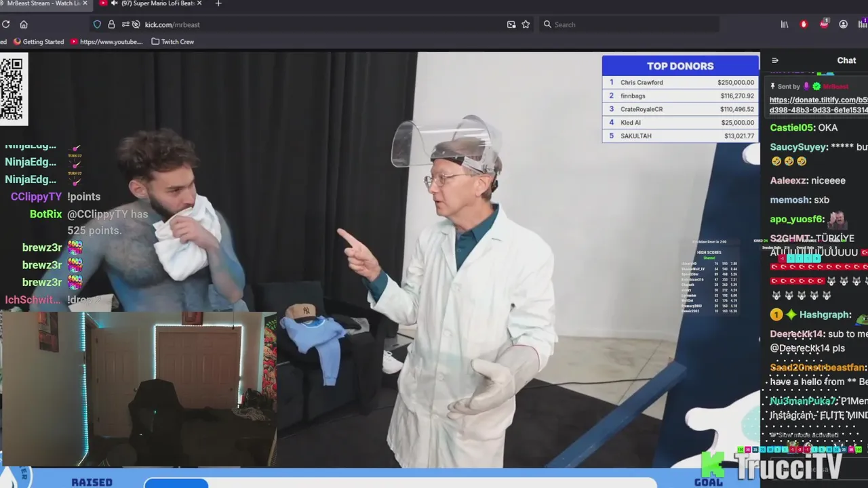The image size is (868, 488).
Task: Click username Saad20mstrbeastfan in chat
Action: pyautogui.click(x=818, y=367)
